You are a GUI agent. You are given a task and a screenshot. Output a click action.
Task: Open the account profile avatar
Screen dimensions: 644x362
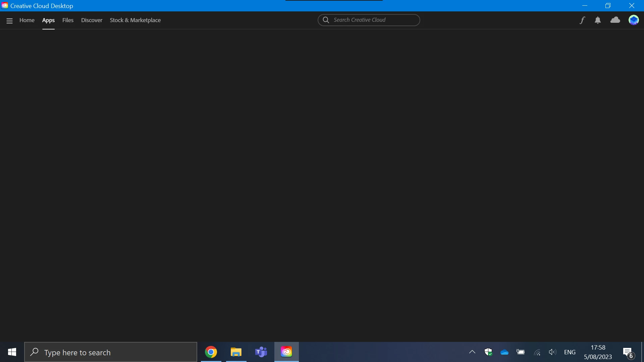[x=634, y=20]
